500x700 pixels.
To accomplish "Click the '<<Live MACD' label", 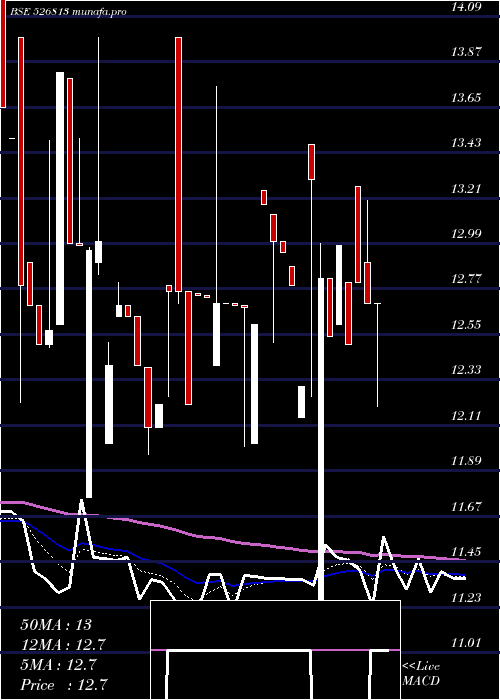I will click(x=421, y=674).
